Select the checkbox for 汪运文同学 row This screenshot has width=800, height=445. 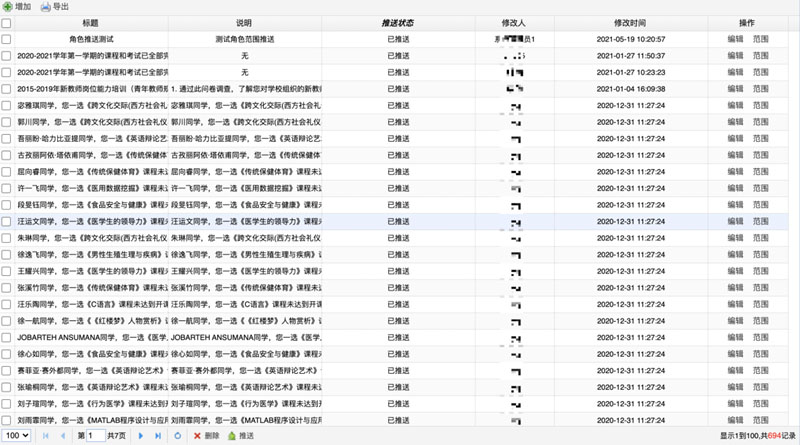pyautogui.click(x=7, y=221)
